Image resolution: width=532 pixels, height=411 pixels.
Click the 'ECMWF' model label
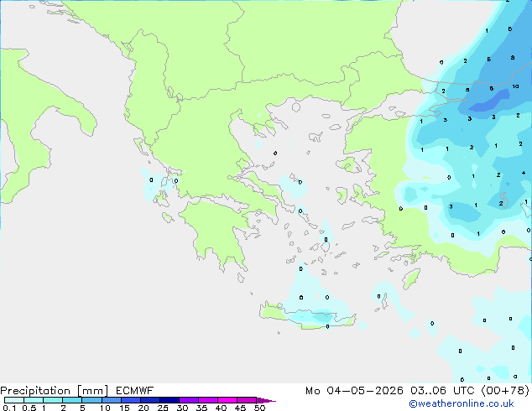pyautogui.click(x=135, y=391)
